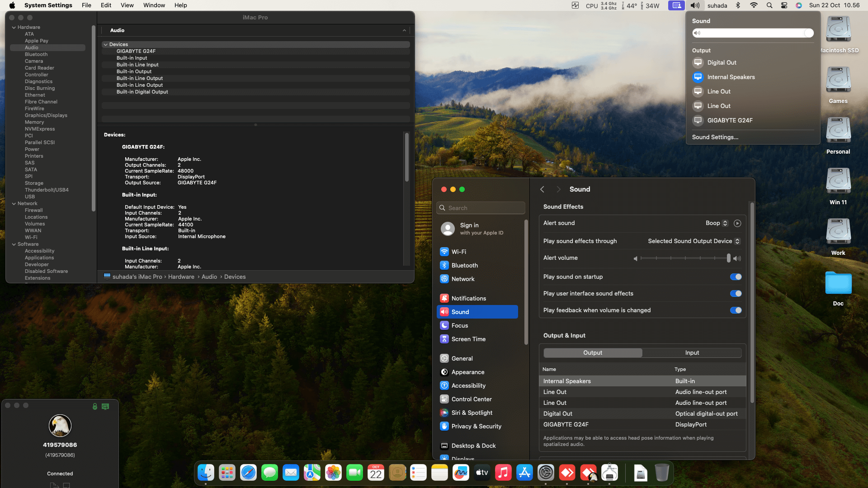Open the Window menu in menu bar
Viewport: 868px width, 488px height.
(x=154, y=5)
